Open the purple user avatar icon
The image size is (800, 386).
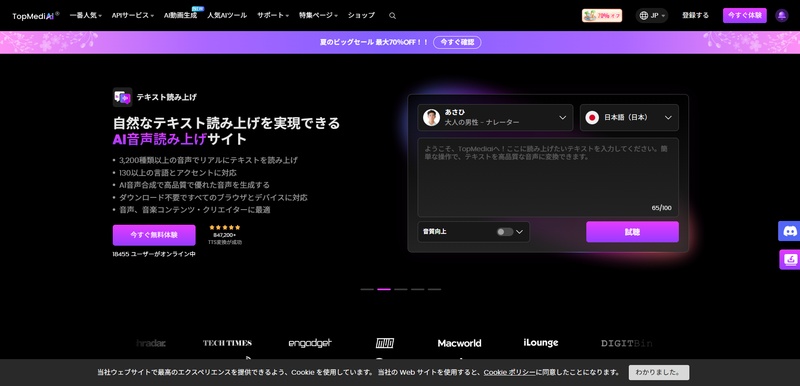[782, 15]
